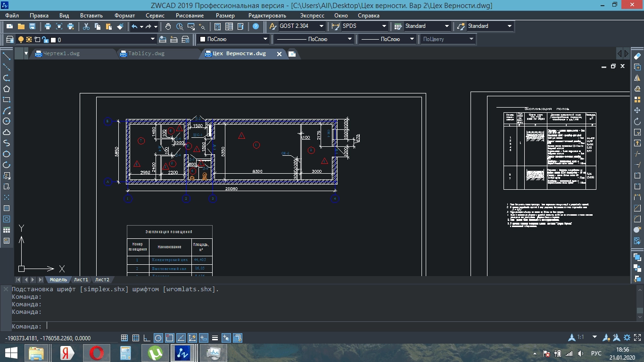Image resolution: width=644 pixels, height=362 pixels.
Task: Add a new drawing tab with plus button
Action: 292,54
